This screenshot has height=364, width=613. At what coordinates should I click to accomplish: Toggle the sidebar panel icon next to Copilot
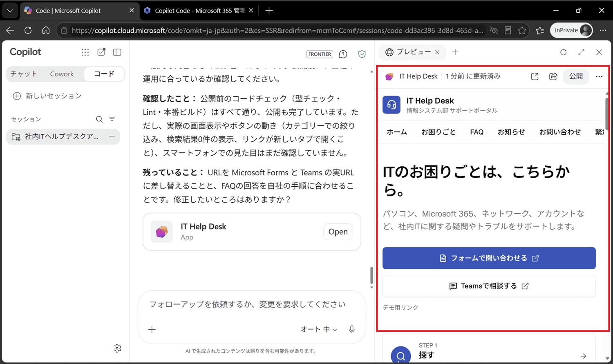click(x=117, y=52)
